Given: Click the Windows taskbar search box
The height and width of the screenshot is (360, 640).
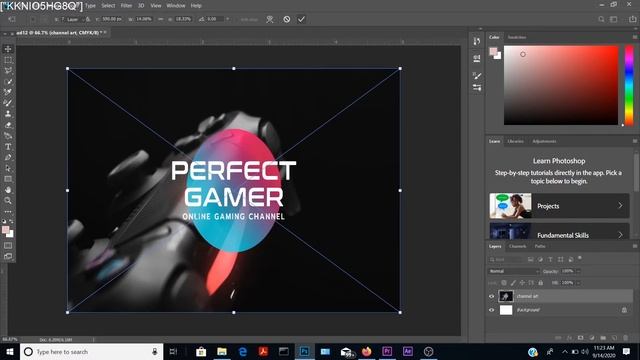Looking at the screenshot, I should (91, 351).
